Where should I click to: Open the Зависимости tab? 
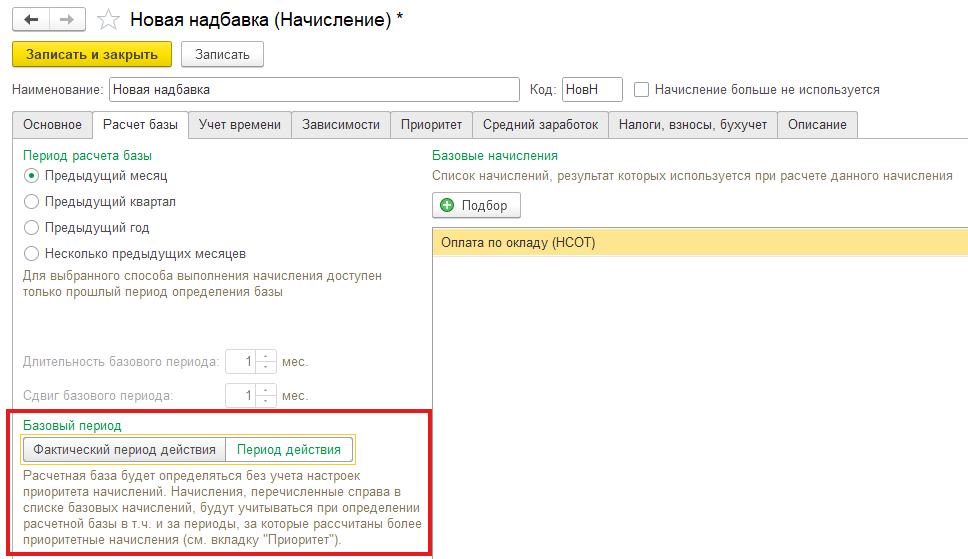click(341, 125)
